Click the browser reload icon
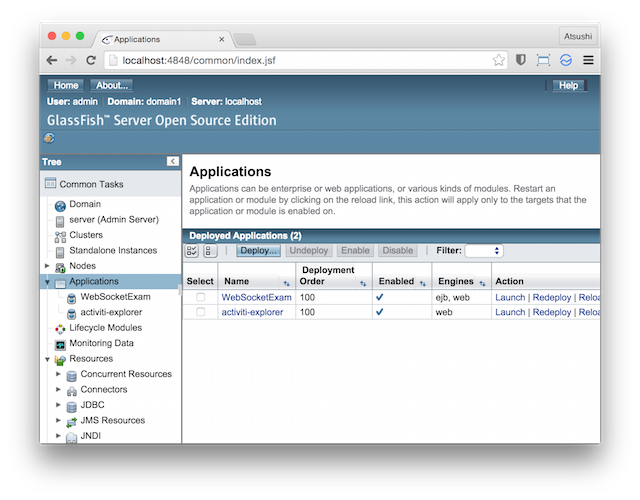The height and width of the screenshot is (500, 640). [x=90, y=60]
